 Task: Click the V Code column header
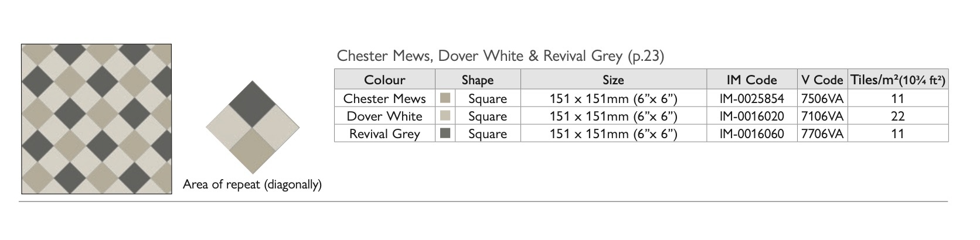tap(822, 80)
